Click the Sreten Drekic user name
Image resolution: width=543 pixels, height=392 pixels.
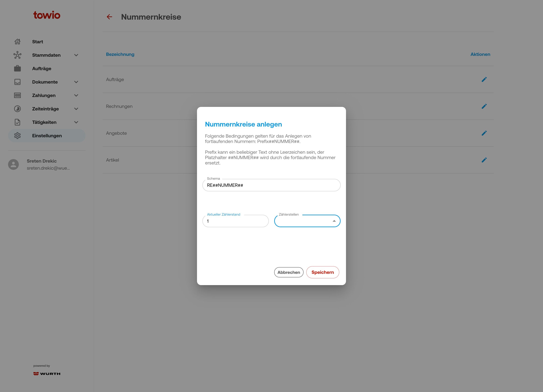coord(42,161)
